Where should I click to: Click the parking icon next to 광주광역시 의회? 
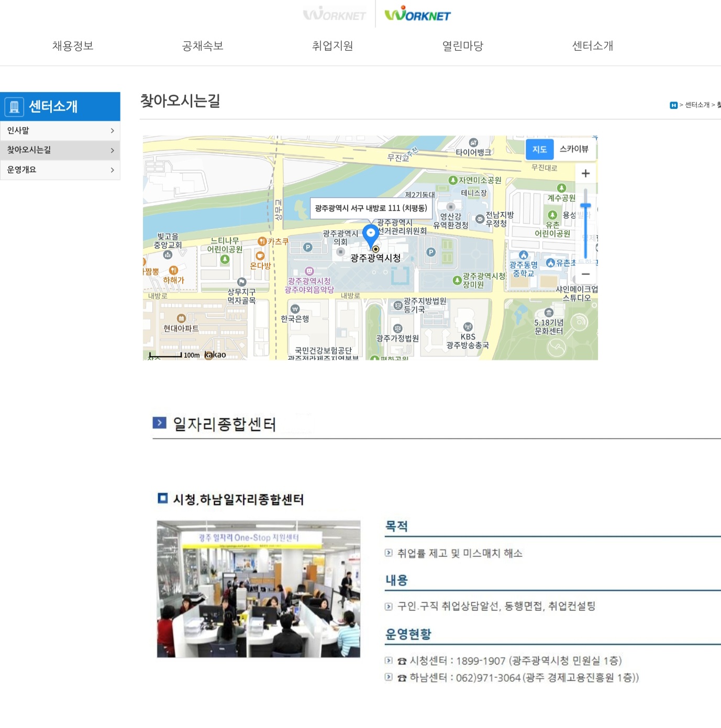pos(308,247)
